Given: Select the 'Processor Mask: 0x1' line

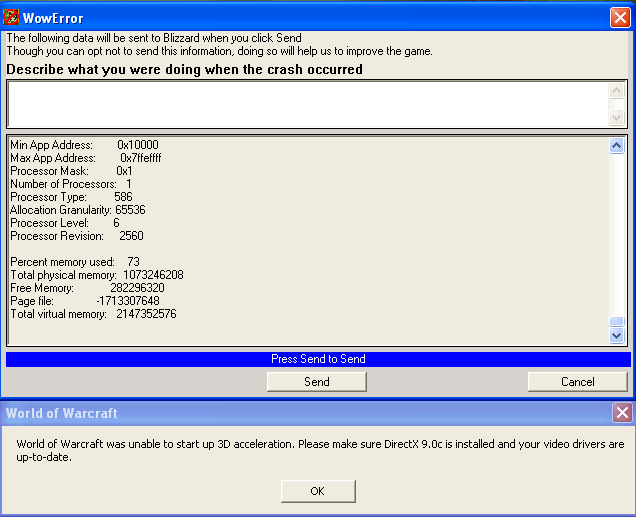Looking at the screenshot, I should (71, 171).
